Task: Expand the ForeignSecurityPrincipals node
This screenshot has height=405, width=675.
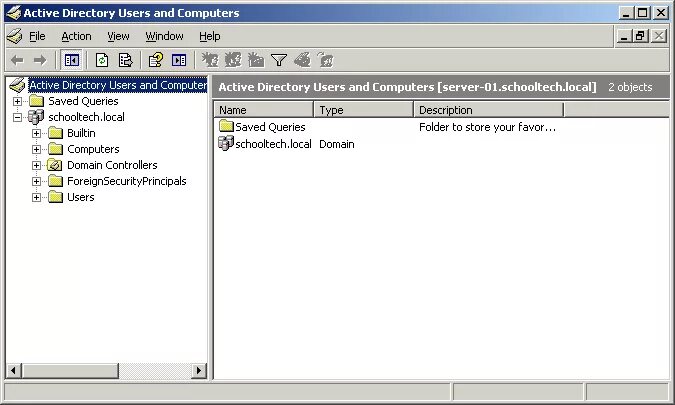Action: tap(37, 181)
